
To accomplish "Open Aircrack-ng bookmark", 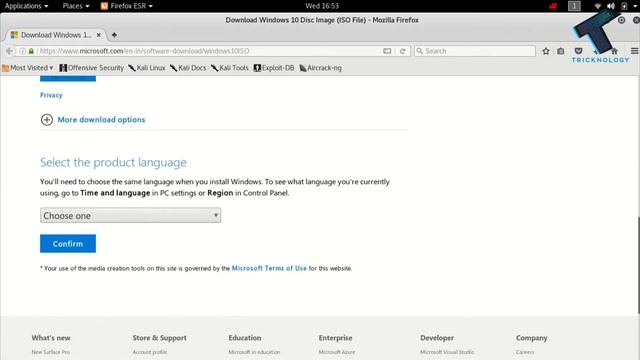I will click(320, 68).
